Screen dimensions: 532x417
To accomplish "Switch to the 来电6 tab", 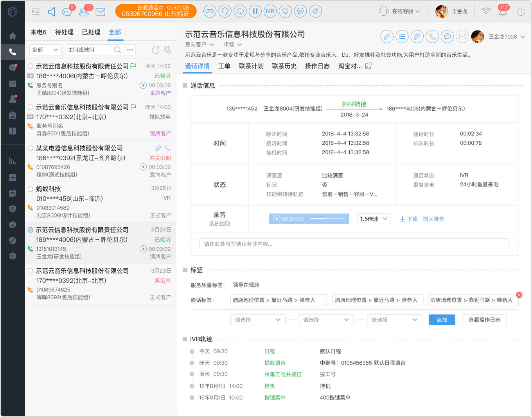I will (x=38, y=32).
